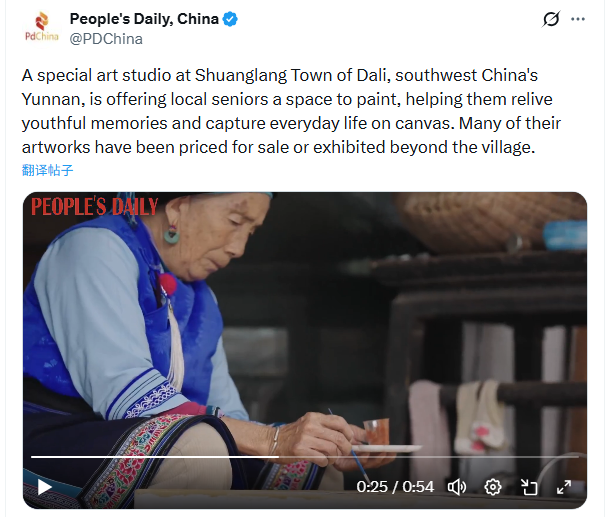607x517 pixels.
Task: Click the PdChina profile avatar
Action: pyautogui.click(x=41, y=27)
